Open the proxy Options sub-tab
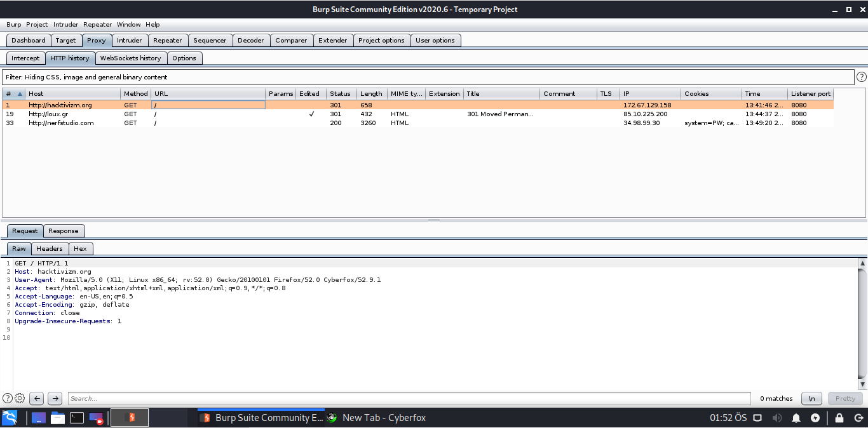Image resolution: width=868 pixels, height=428 pixels. pyautogui.click(x=184, y=58)
